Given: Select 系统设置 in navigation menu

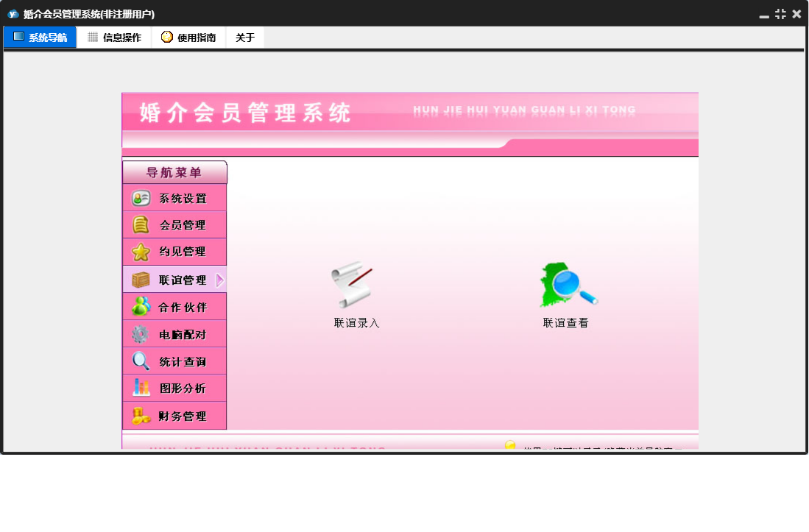Looking at the screenshot, I should click(x=174, y=198).
